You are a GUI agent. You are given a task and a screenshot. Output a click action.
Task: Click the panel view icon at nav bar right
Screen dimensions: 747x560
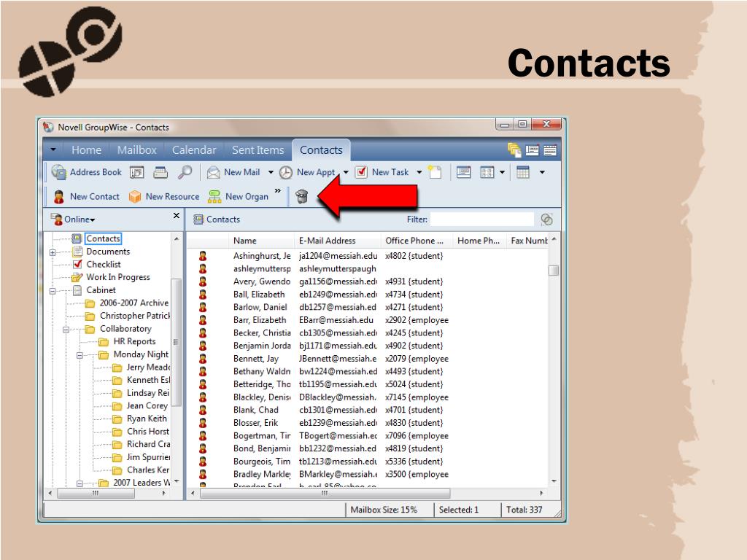point(532,150)
